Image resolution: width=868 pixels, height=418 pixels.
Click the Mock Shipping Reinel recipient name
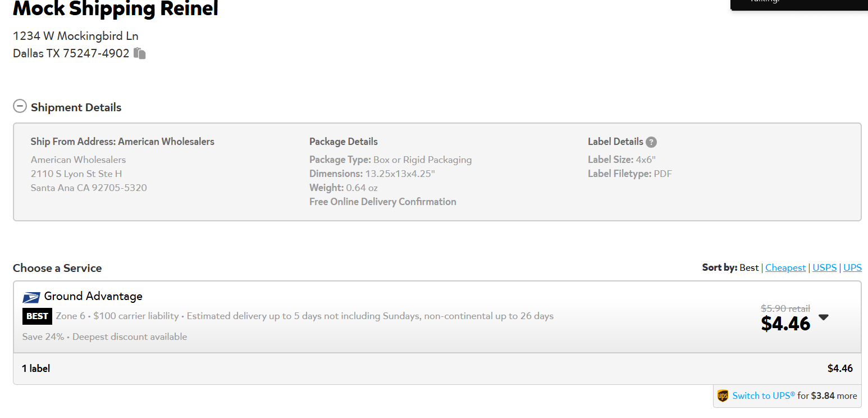click(116, 8)
